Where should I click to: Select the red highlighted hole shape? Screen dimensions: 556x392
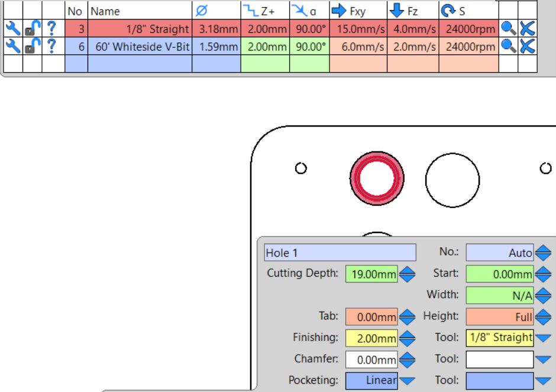[x=377, y=179]
